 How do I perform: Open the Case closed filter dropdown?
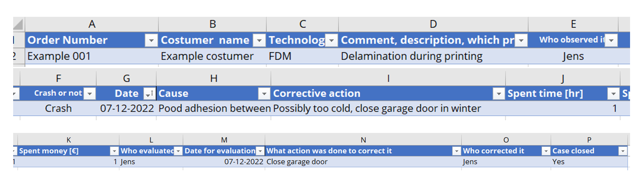(x=623, y=151)
